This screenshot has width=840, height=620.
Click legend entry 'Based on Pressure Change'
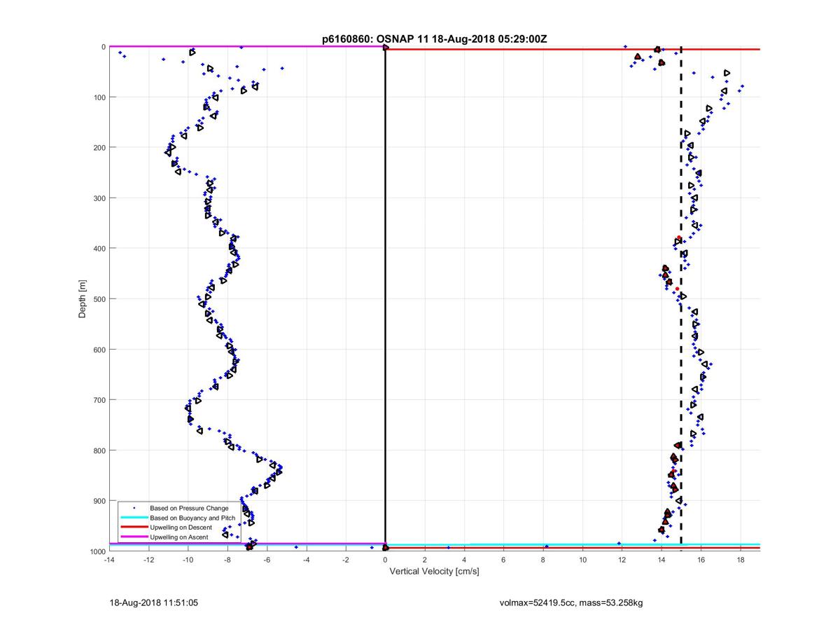coord(189,508)
